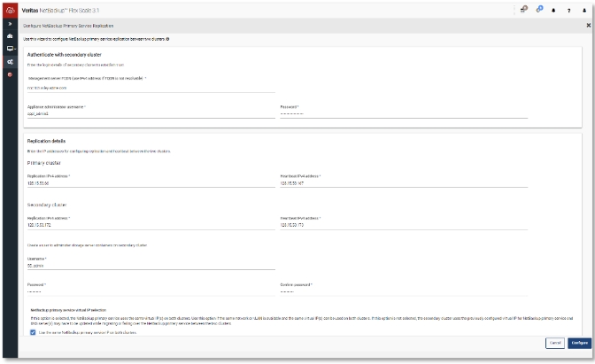Toggle 'Use the same NetBackup primary service IP' checkbox

pyautogui.click(x=32, y=333)
